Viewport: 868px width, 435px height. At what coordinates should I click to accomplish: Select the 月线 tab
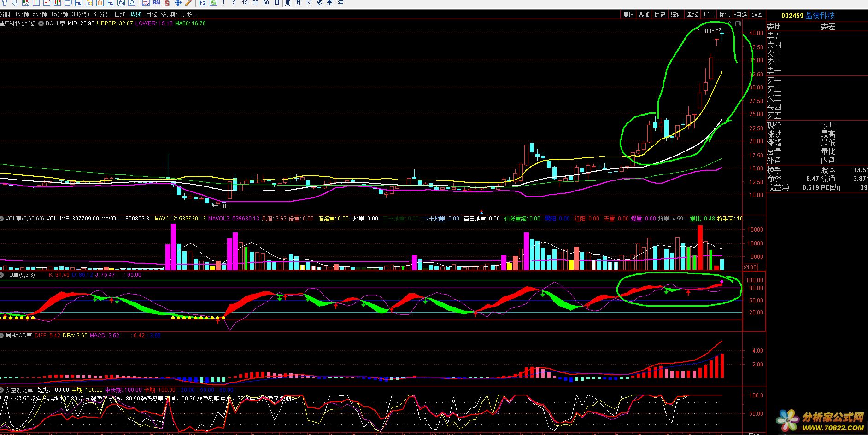click(151, 15)
